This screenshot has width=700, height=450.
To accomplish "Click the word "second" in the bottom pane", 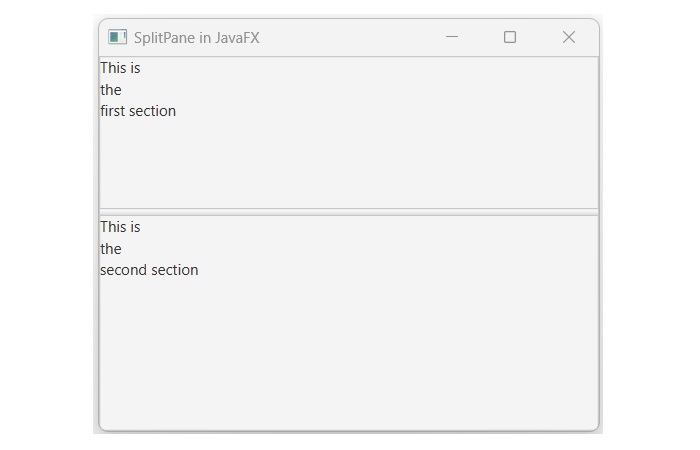I will coord(123,270).
